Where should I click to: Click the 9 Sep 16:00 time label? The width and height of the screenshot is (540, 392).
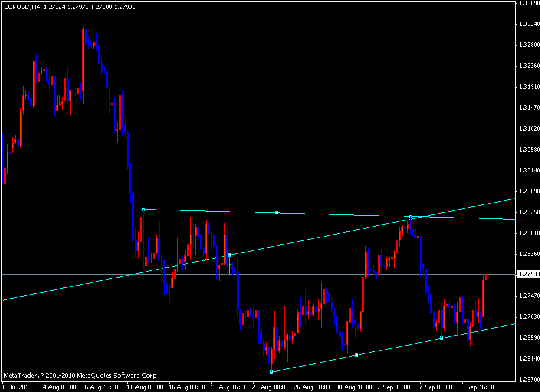point(478,387)
